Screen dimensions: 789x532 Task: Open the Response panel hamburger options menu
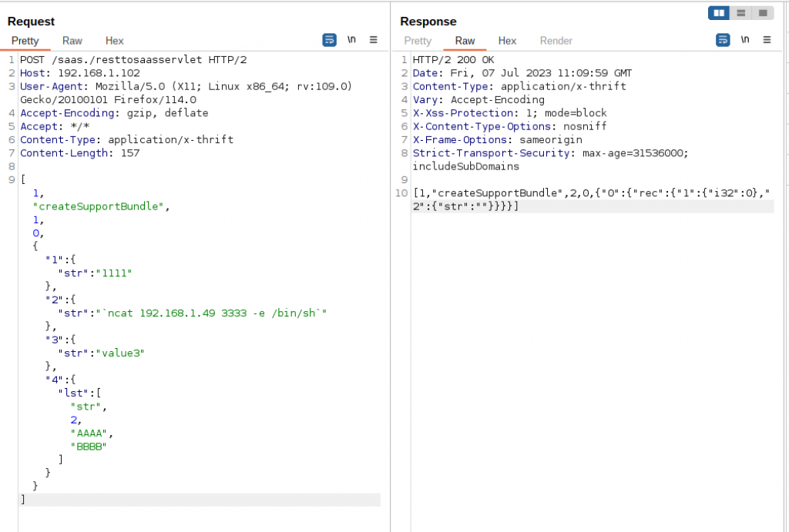pyautogui.click(x=767, y=40)
